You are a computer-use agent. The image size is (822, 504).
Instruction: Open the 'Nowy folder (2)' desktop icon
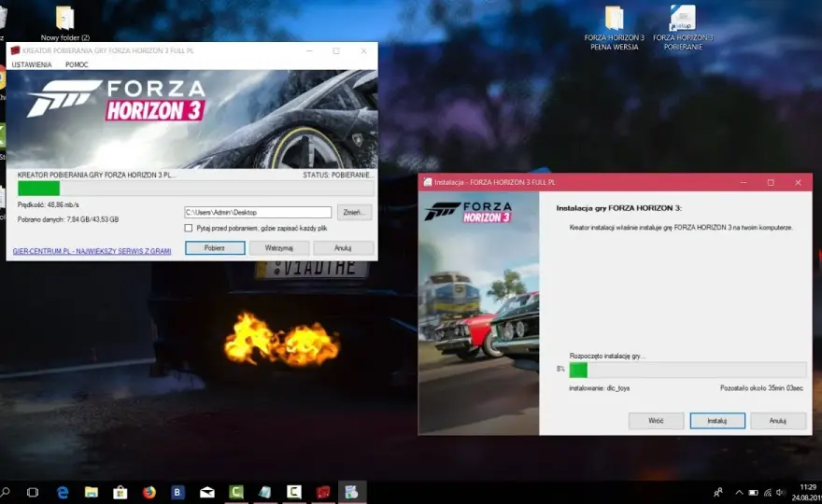pos(65,23)
